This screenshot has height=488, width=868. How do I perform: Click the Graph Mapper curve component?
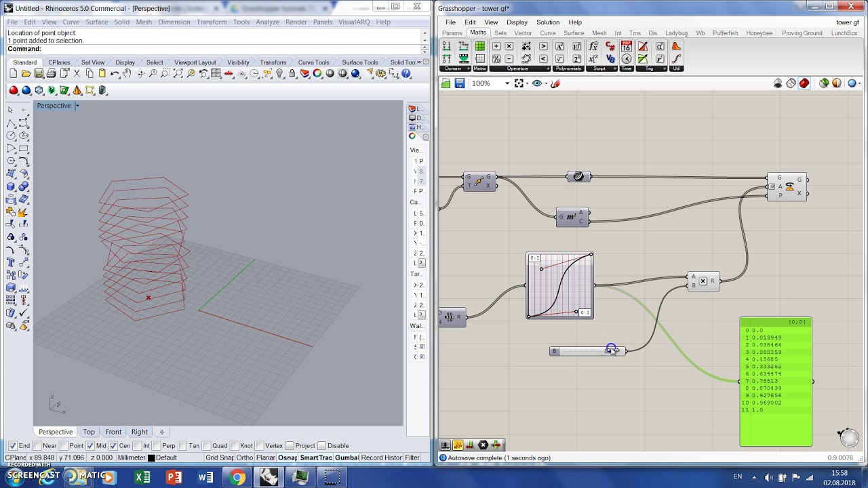click(x=559, y=285)
